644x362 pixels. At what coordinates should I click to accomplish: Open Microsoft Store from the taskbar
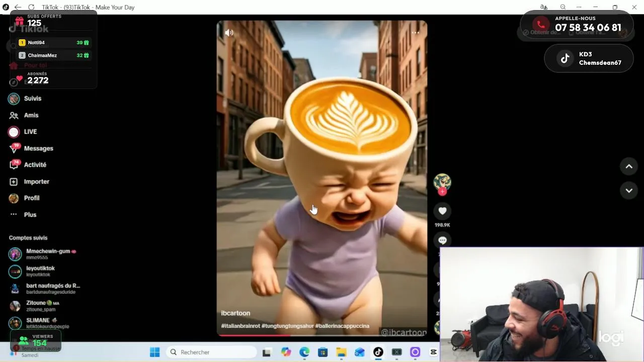tap(323, 352)
